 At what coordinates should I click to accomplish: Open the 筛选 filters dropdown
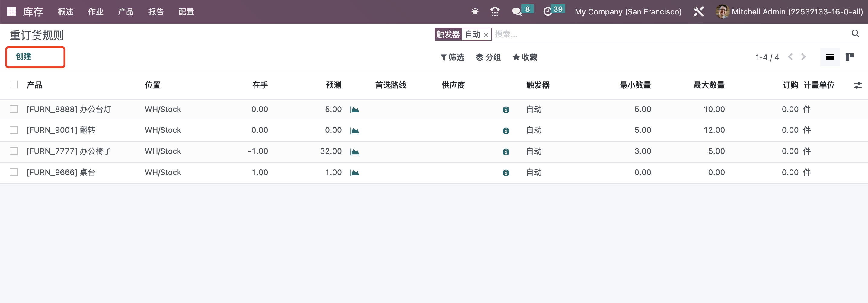[x=452, y=57]
